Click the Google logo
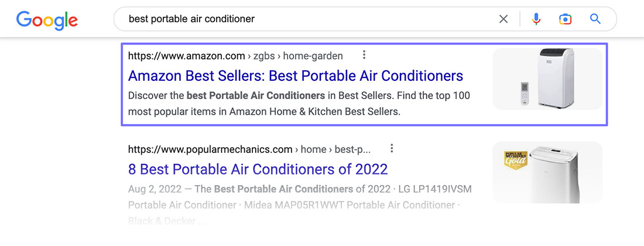 [x=47, y=20]
